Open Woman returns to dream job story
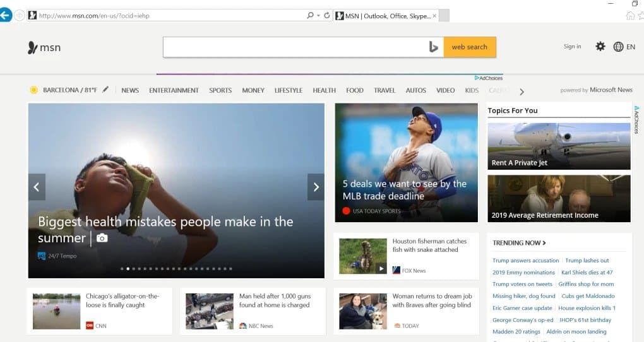The image size is (644, 342). 432,300
